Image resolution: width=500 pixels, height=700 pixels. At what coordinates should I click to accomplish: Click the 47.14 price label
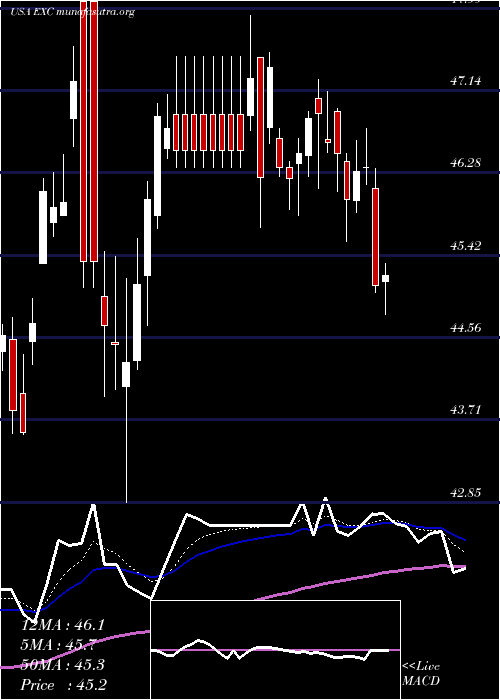point(466,81)
